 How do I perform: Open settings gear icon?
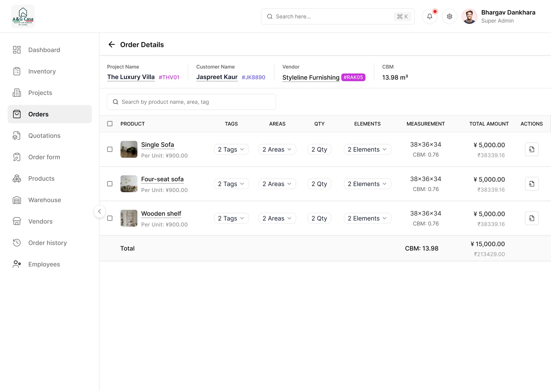pyautogui.click(x=449, y=17)
